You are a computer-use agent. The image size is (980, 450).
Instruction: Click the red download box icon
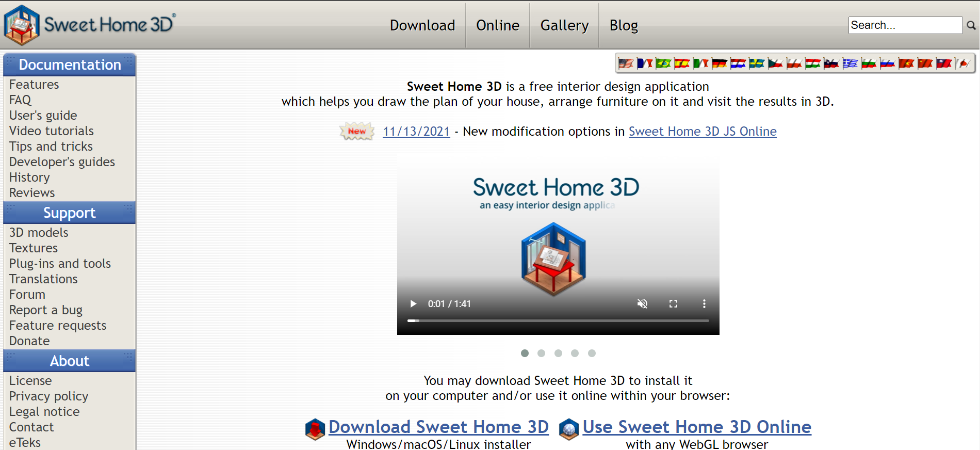315,429
